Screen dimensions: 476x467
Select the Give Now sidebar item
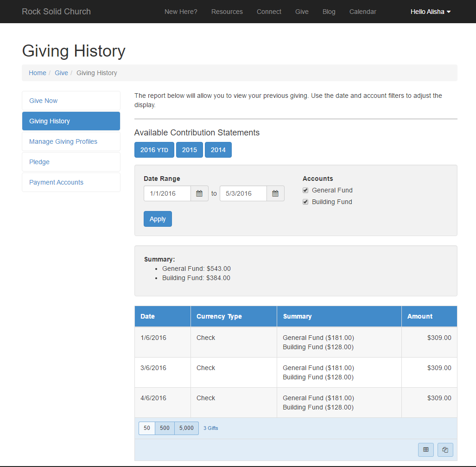click(x=44, y=101)
